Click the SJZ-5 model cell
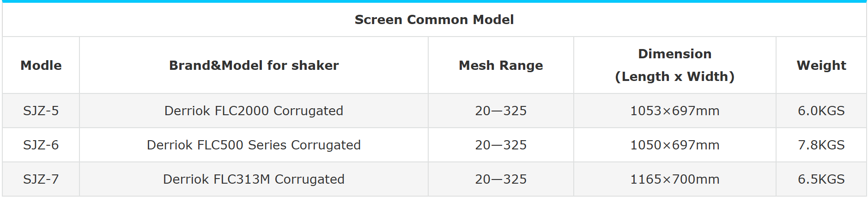The height and width of the screenshot is (198, 868). point(41,111)
